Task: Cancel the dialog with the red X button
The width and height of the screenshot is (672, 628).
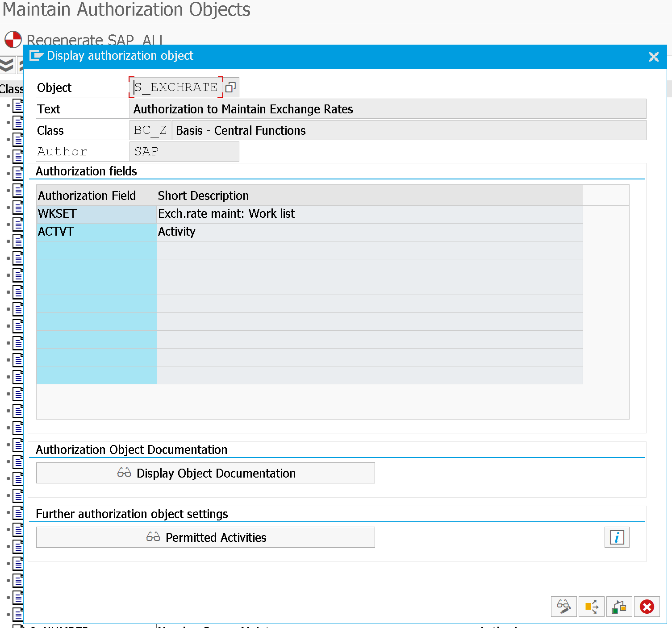Action: (x=647, y=607)
